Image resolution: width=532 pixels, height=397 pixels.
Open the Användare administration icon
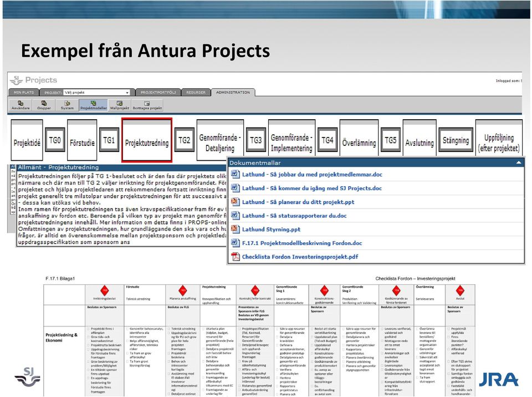[21, 105]
